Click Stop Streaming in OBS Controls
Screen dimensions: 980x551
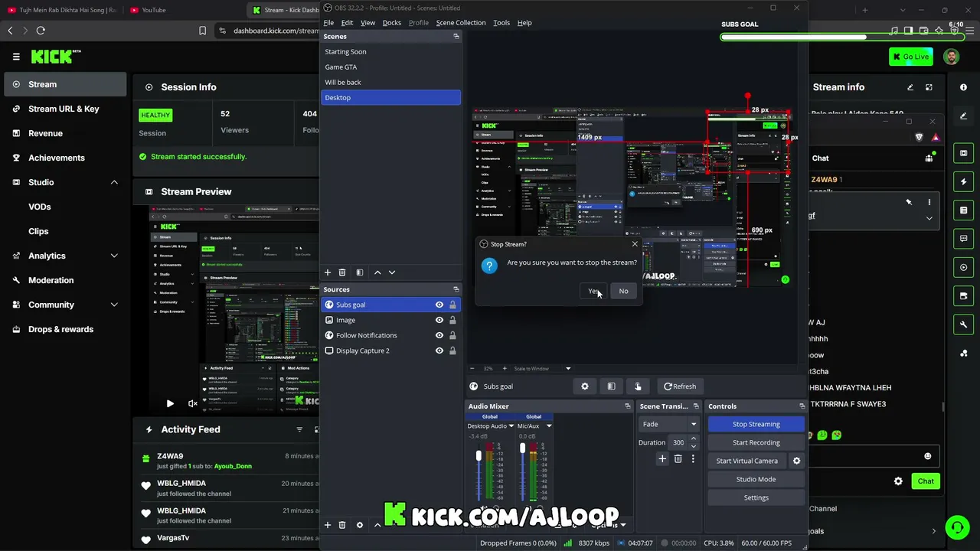[x=756, y=424]
